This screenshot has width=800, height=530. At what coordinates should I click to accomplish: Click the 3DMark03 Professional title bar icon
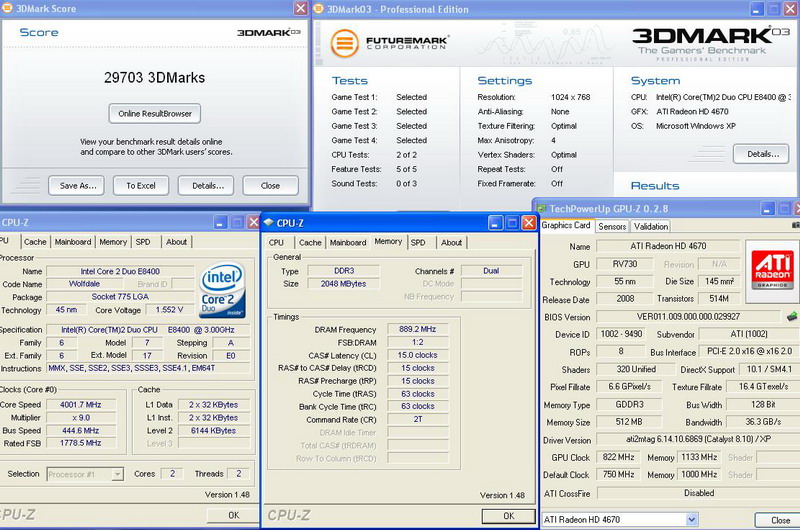click(x=318, y=8)
